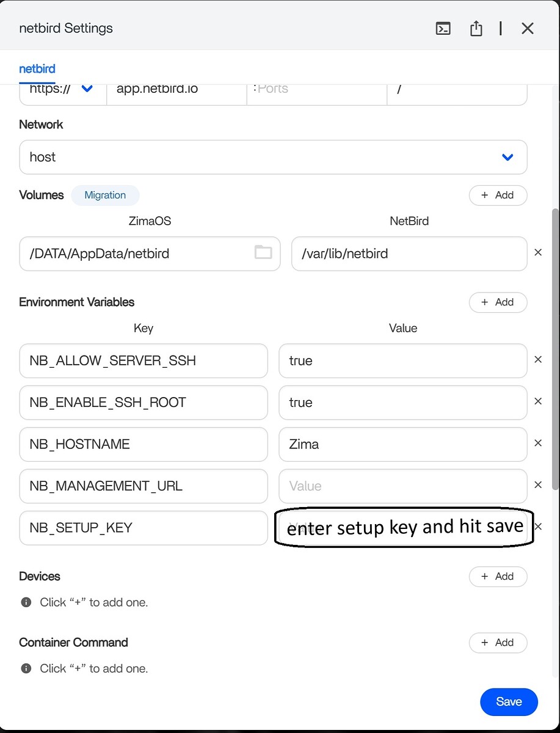Click the share/export icon next to terminal
560x733 pixels.
[x=476, y=28]
